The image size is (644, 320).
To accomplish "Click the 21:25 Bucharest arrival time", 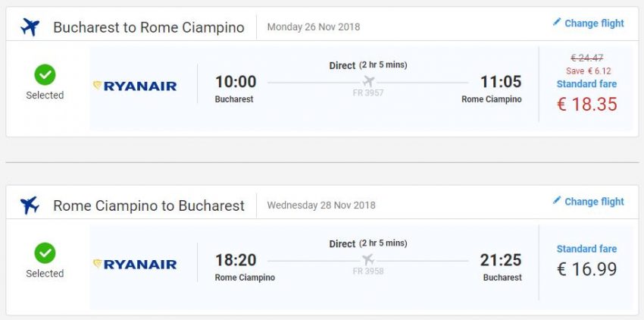I will click(x=501, y=260).
